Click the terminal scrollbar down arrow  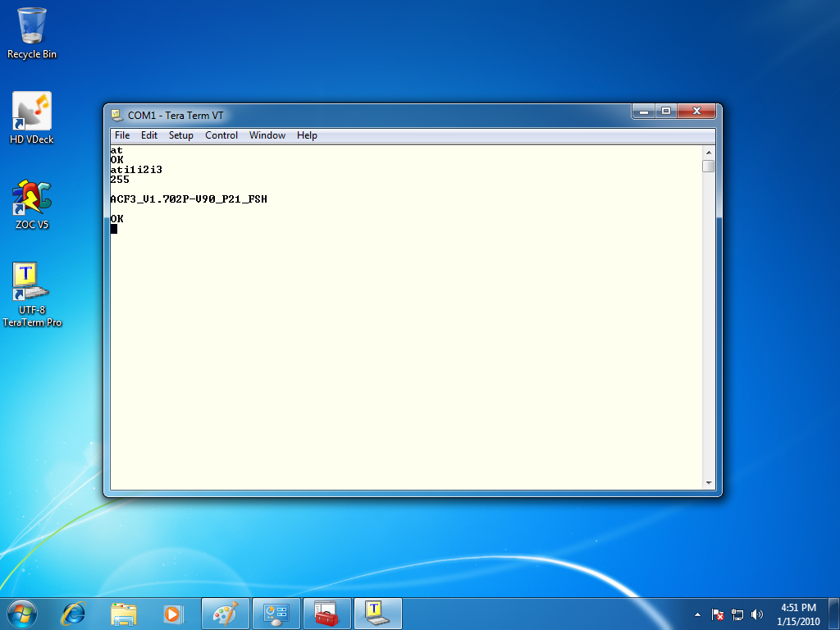[x=708, y=483]
